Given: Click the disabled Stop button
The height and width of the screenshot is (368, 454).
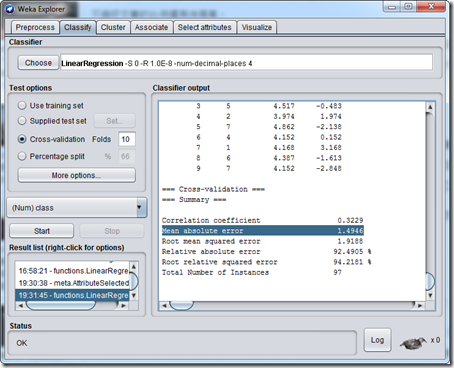Looking at the screenshot, I should 112,231.
